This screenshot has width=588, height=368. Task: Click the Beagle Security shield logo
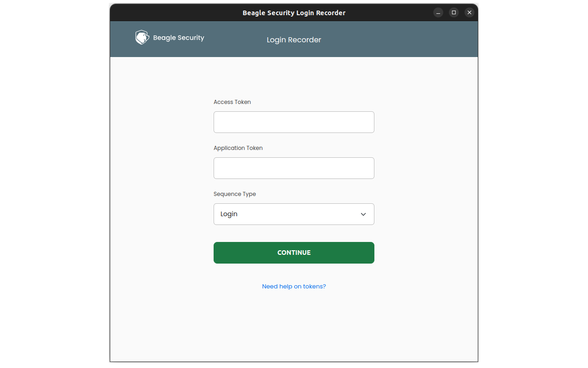click(142, 37)
